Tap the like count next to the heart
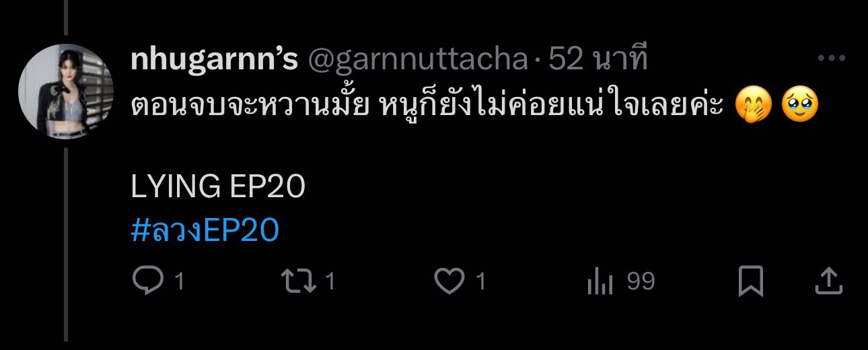Viewport: 868px width, 350px height. point(480,282)
